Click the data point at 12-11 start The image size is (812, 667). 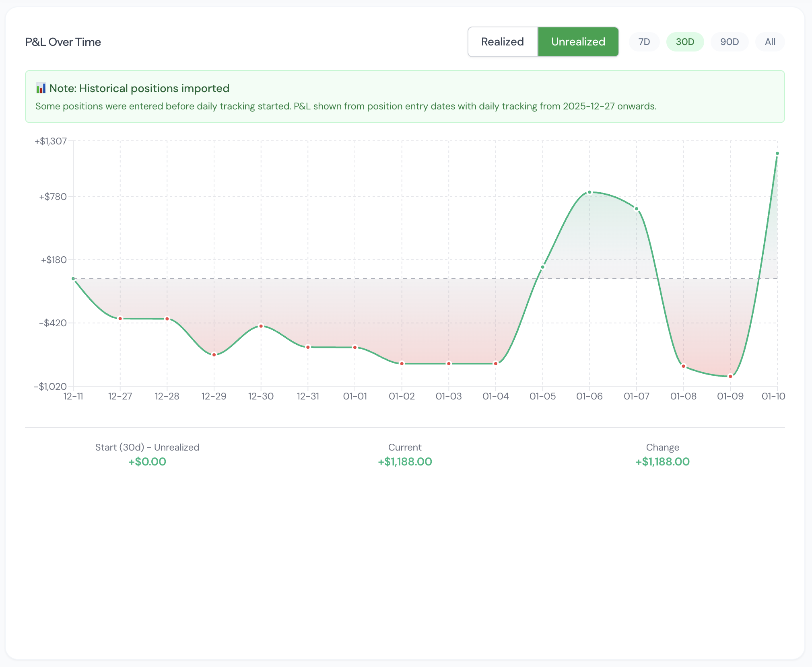tap(73, 278)
